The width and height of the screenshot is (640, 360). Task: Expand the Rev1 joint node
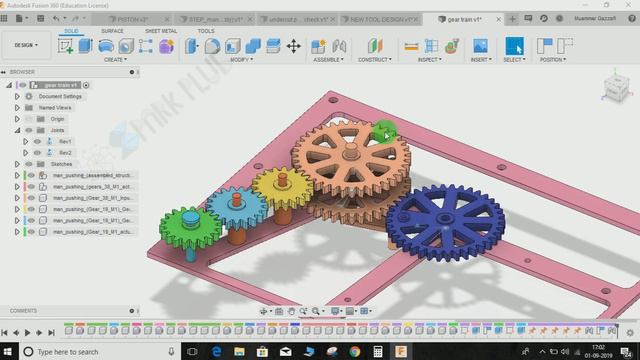(25, 142)
